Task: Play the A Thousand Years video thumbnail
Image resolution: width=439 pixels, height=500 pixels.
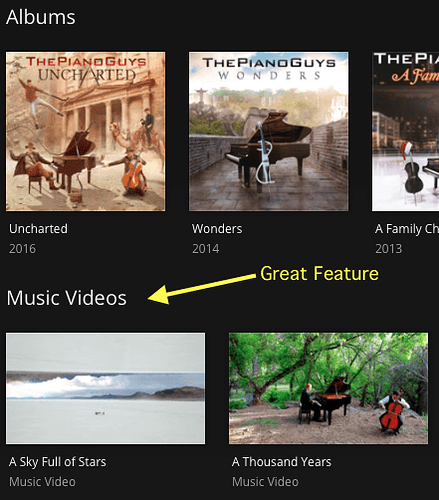Action: 328,388
